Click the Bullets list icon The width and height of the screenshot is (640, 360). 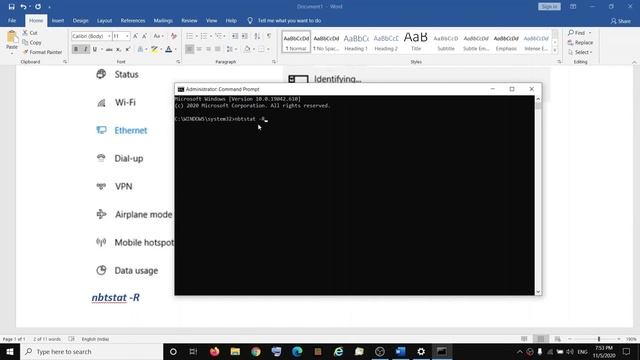pyautogui.click(x=189, y=36)
